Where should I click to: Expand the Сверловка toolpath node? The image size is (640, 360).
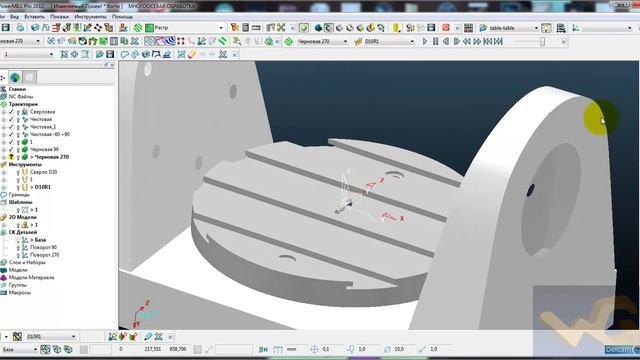4,112
